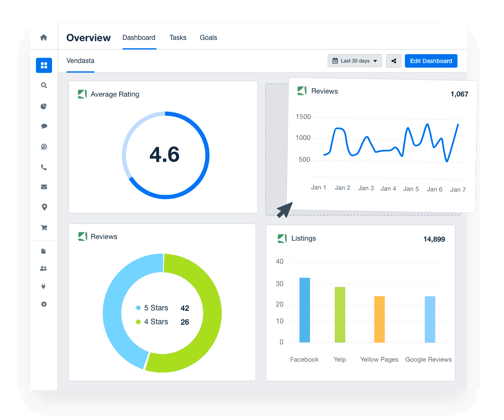Screen dimensions: 504x420
Task: Open the chat messages sidebar icon
Action: point(44,126)
